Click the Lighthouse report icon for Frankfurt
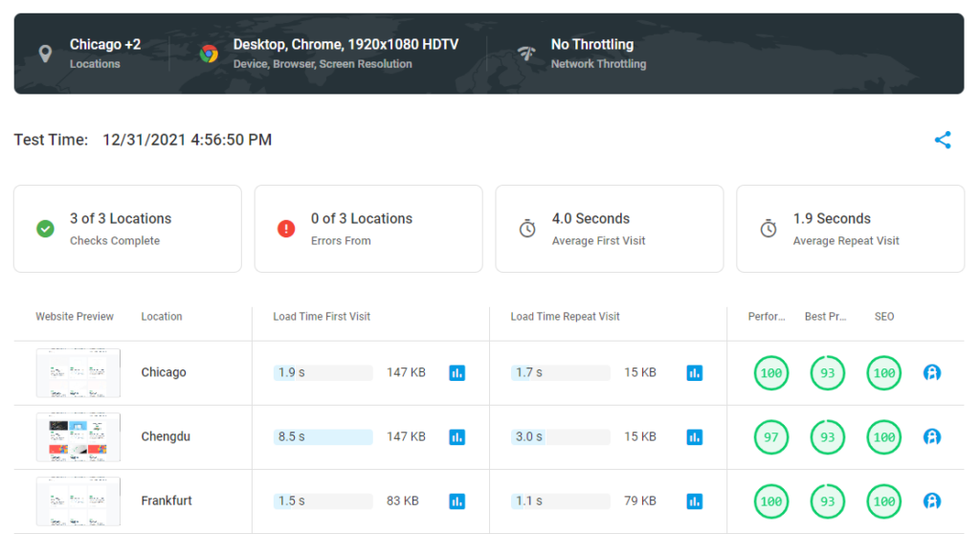Viewport: 980px width, 534px height. (x=932, y=501)
